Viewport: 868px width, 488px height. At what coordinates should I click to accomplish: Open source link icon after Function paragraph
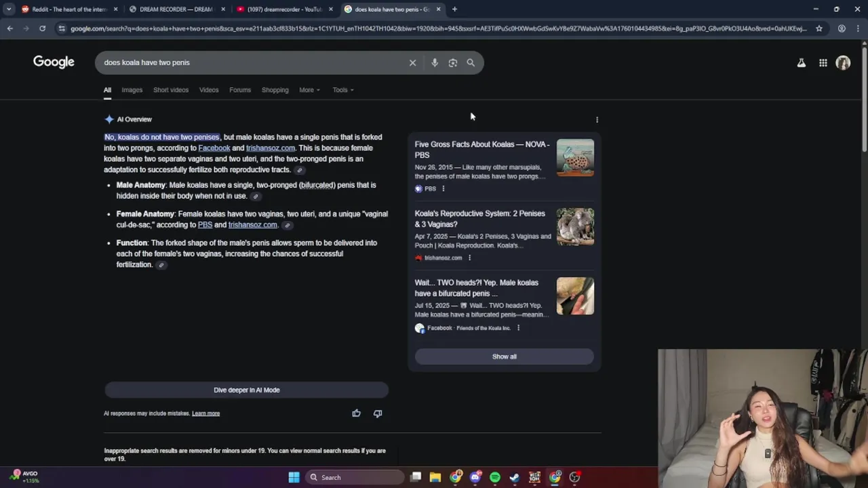pyautogui.click(x=161, y=265)
